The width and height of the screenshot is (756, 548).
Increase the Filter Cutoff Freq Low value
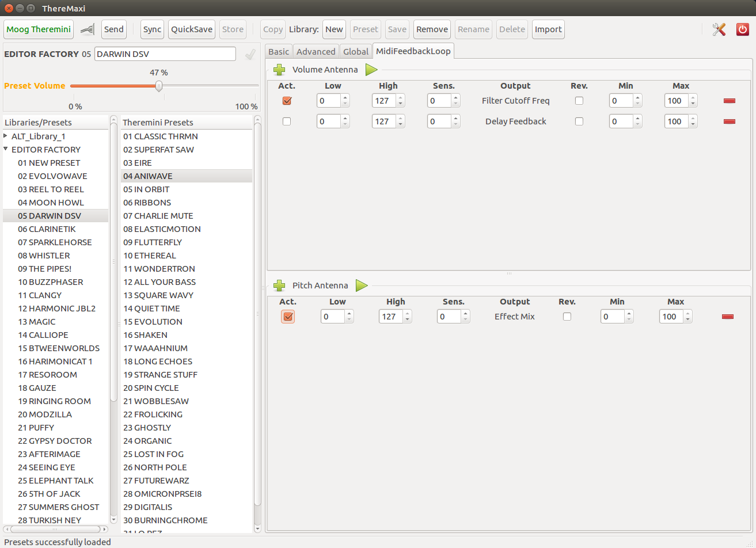click(345, 98)
